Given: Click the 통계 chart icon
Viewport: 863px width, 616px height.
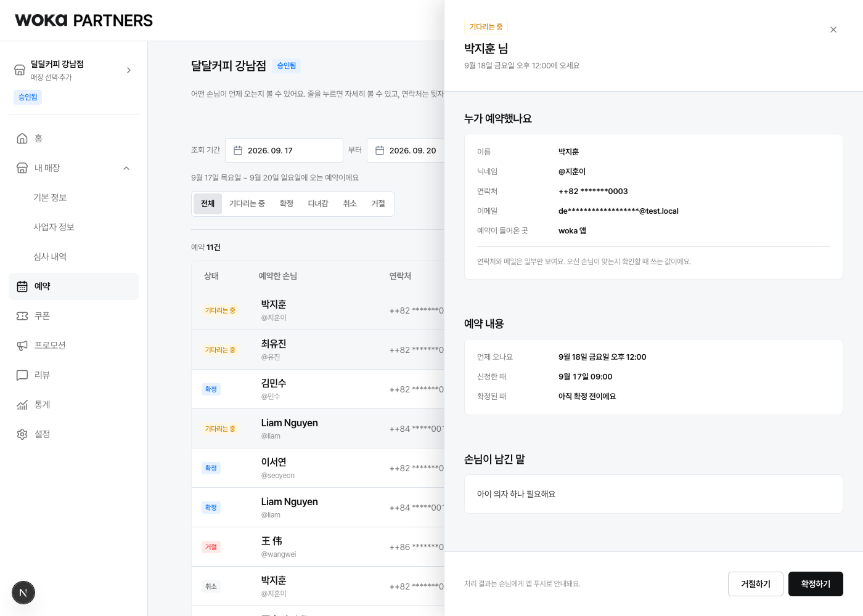Looking at the screenshot, I should coord(22,405).
